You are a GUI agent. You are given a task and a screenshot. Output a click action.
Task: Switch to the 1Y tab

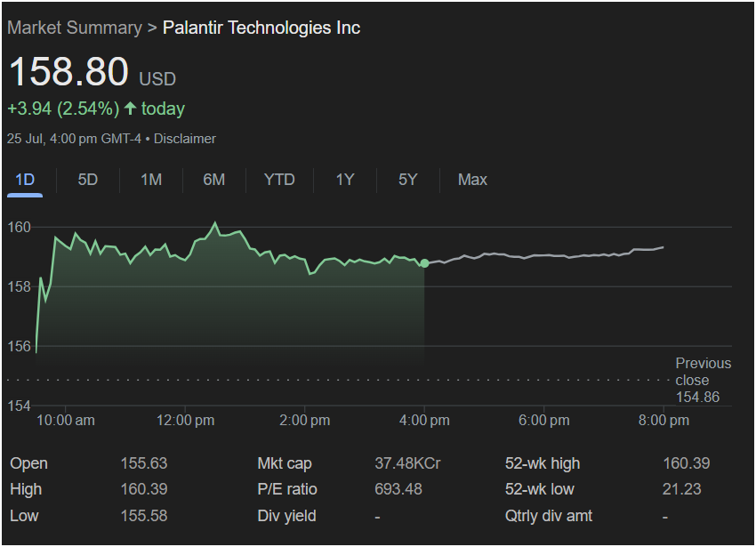click(x=345, y=180)
